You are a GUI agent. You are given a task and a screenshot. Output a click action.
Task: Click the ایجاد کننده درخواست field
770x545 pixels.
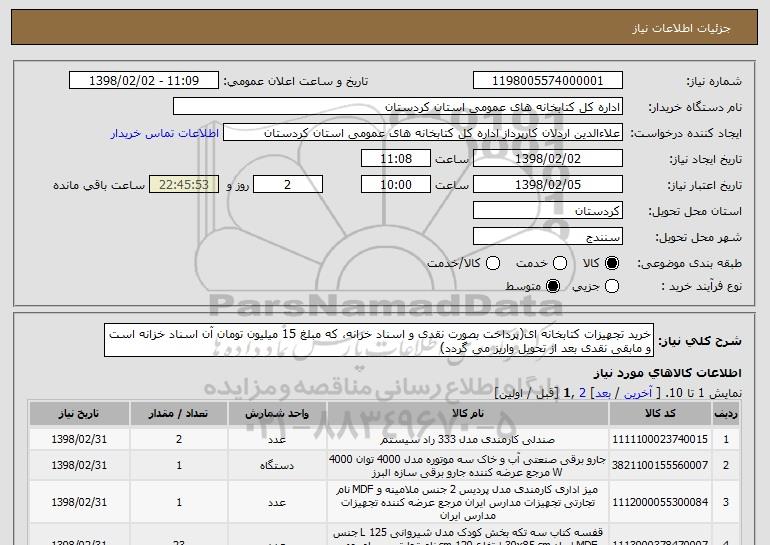coord(423,133)
